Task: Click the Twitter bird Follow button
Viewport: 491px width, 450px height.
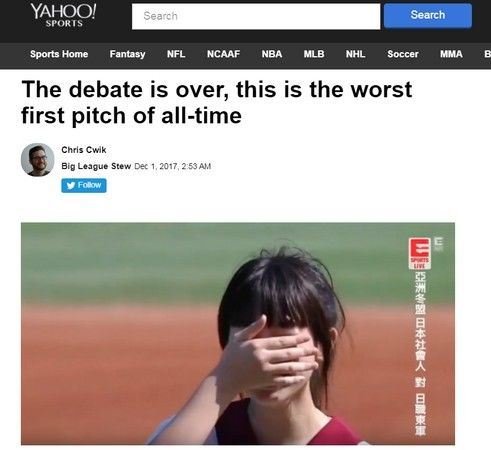Action: pyautogui.click(x=84, y=185)
